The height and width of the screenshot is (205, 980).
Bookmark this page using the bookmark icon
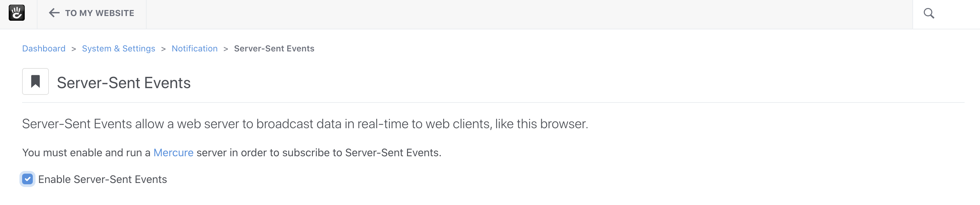[35, 81]
